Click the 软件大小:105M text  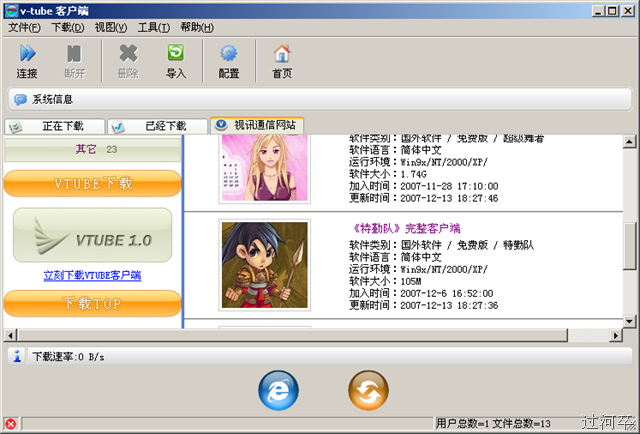coord(385,281)
